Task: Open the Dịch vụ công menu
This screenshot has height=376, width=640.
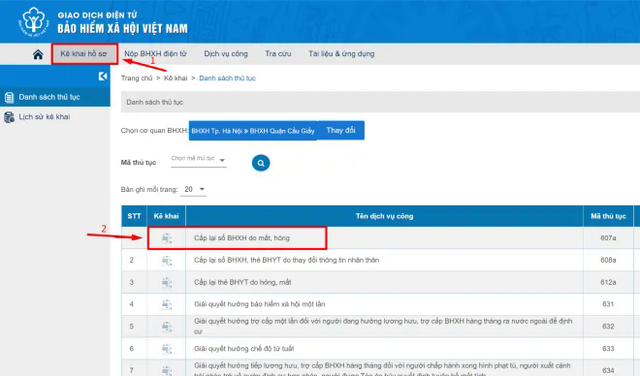Action: point(226,54)
